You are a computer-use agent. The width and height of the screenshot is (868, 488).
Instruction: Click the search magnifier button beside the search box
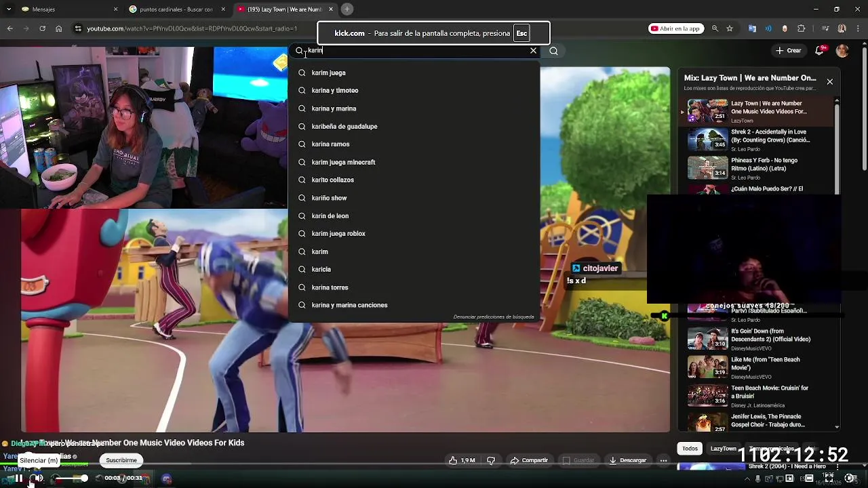[x=553, y=51]
